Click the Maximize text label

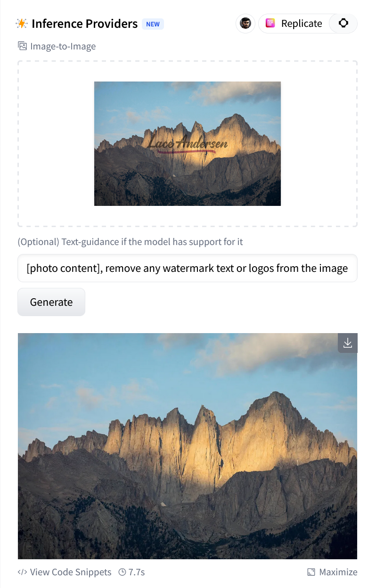tap(338, 572)
